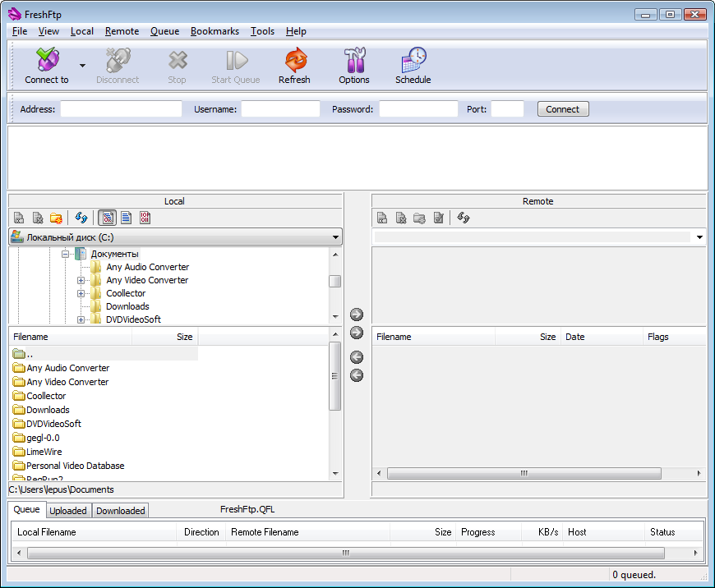The width and height of the screenshot is (715, 588).
Task: Click the Disconnect plug icon
Action: (118, 60)
